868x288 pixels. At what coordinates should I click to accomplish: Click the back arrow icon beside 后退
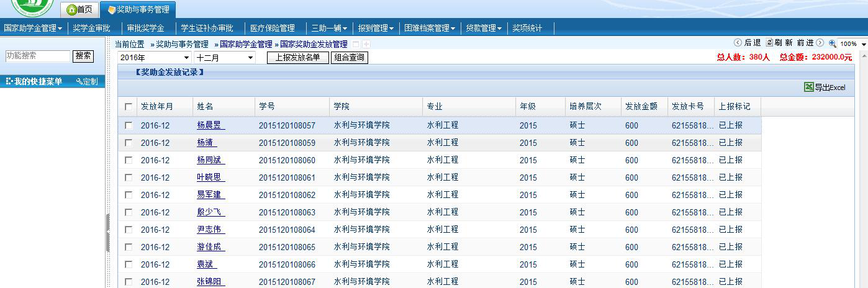[x=738, y=43]
